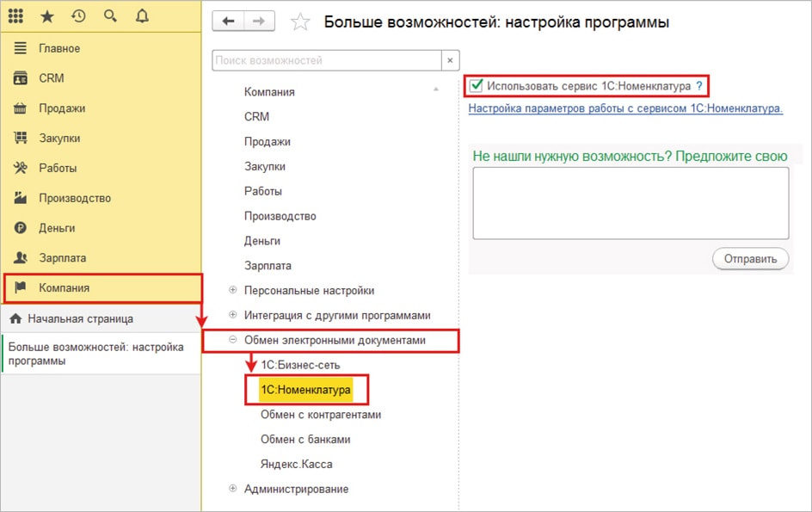Open Favorites star in top toolbar
The height and width of the screenshot is (512, 812).
[47, 15]
